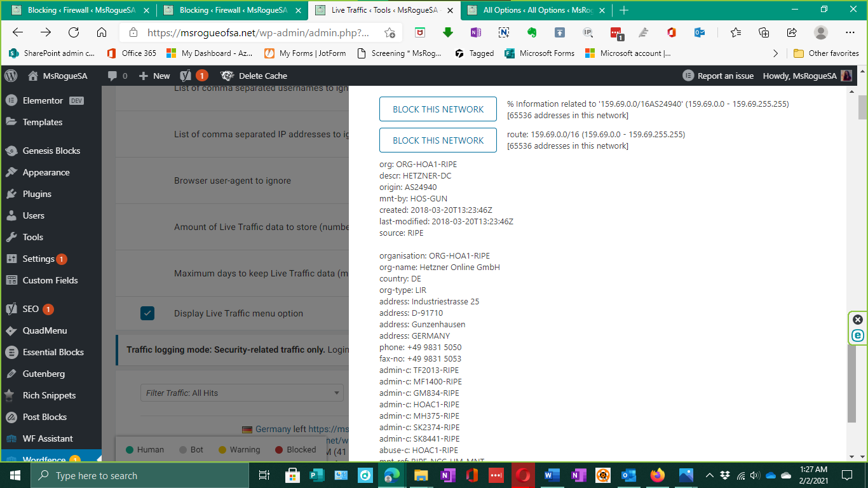
Task: Click the WordPress logo in admin bar
Action: pyautogui.click(x=11, y=76)
